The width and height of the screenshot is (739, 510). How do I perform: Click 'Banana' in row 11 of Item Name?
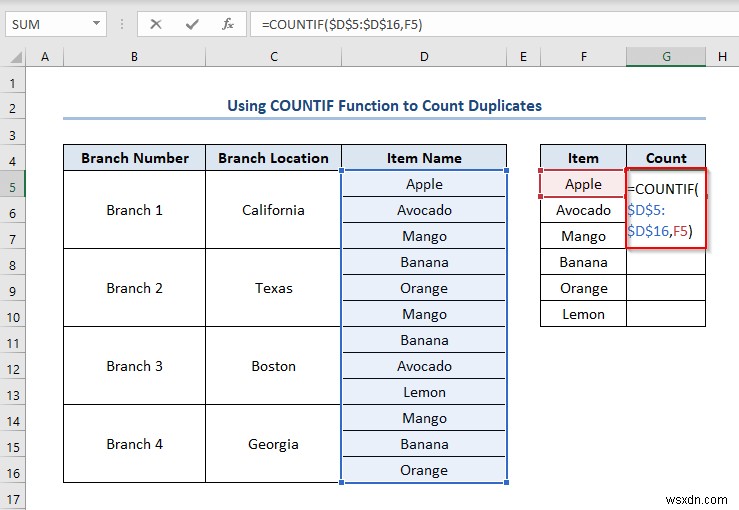(x=424, y=340)
